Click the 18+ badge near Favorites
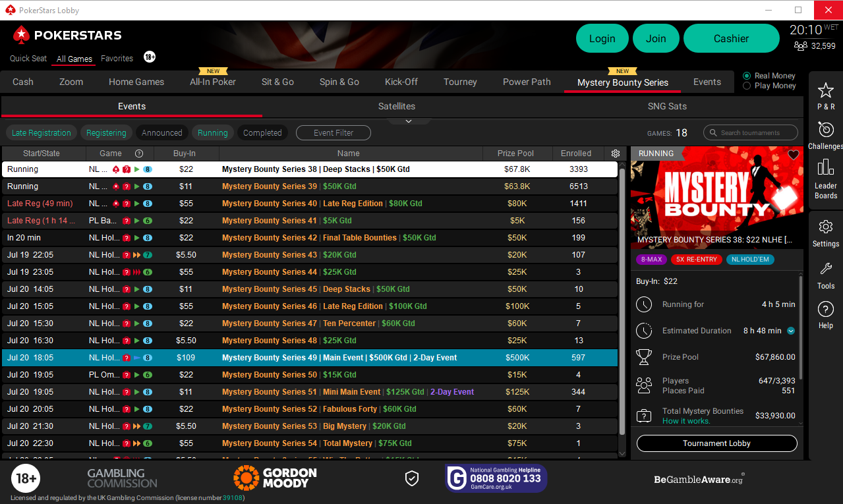 tap(150, 57)
